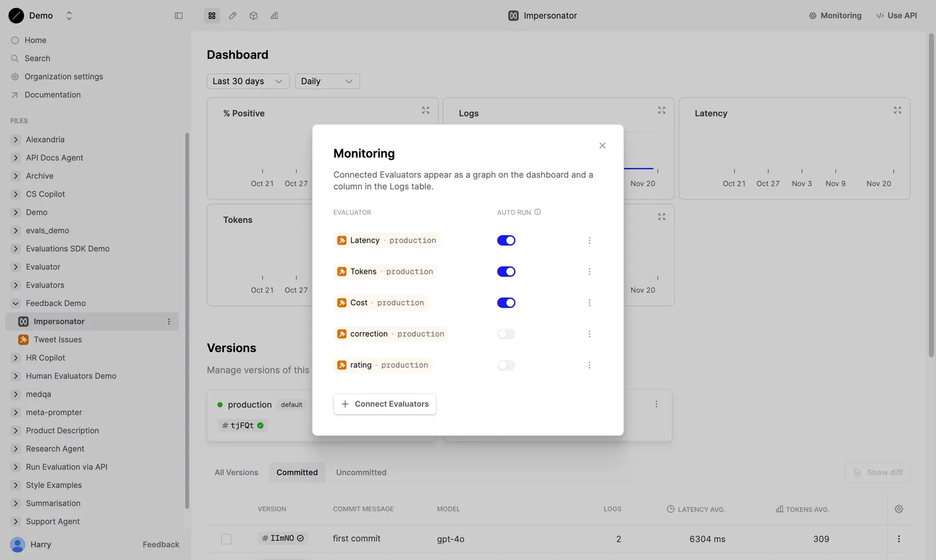936x560 pixels.
Task: Open the dashboard grid view icon
Action: [x=212, y=16]
